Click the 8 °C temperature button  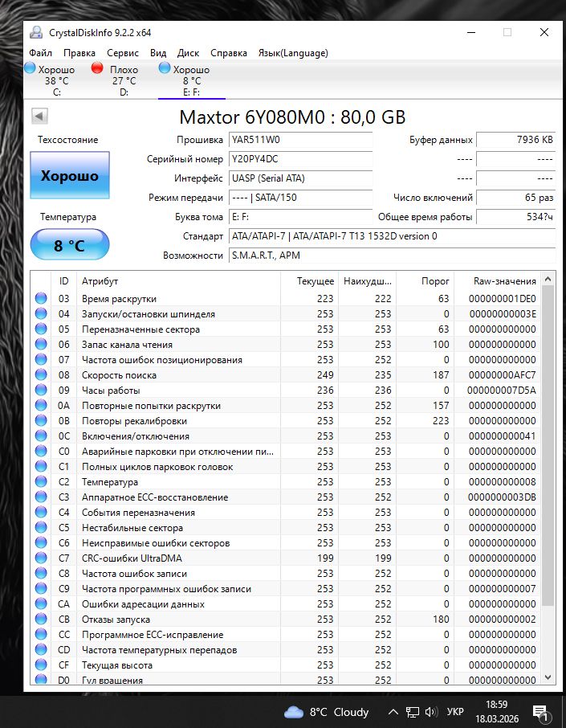pyautogui.click(x=70, y=244)
